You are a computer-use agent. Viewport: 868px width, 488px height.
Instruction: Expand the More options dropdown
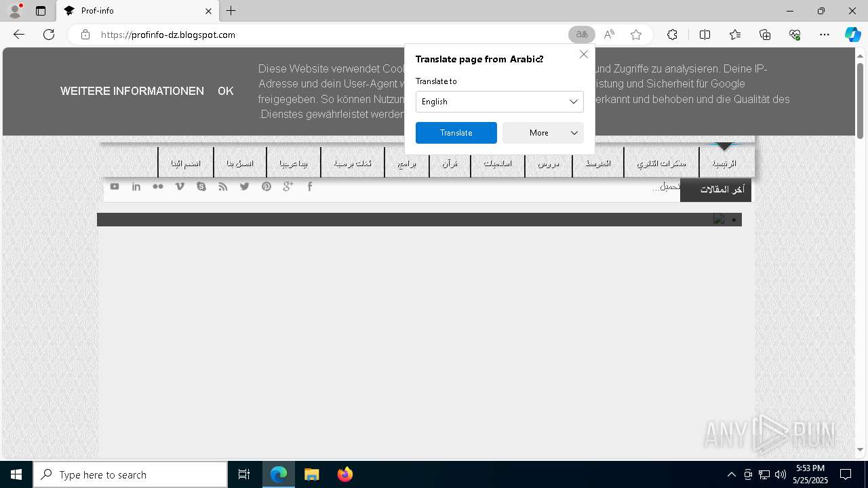542,133
